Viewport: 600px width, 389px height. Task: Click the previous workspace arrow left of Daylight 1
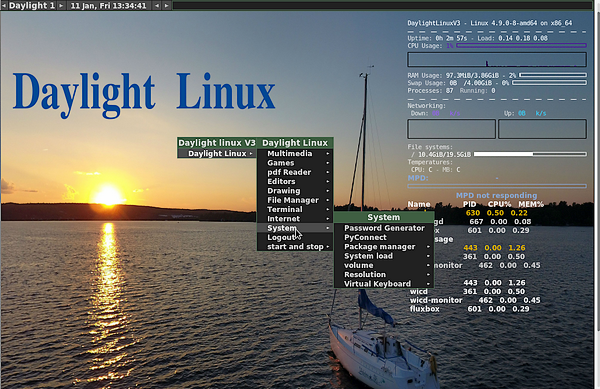(x=4, y=6)
